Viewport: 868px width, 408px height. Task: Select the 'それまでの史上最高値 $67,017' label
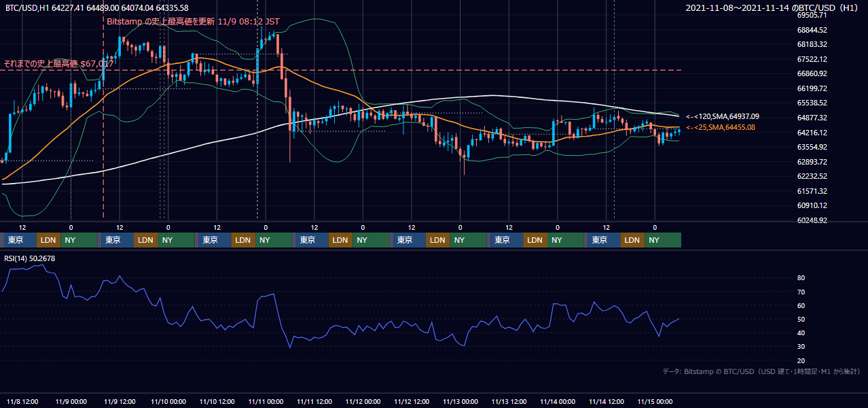point(59,64)
